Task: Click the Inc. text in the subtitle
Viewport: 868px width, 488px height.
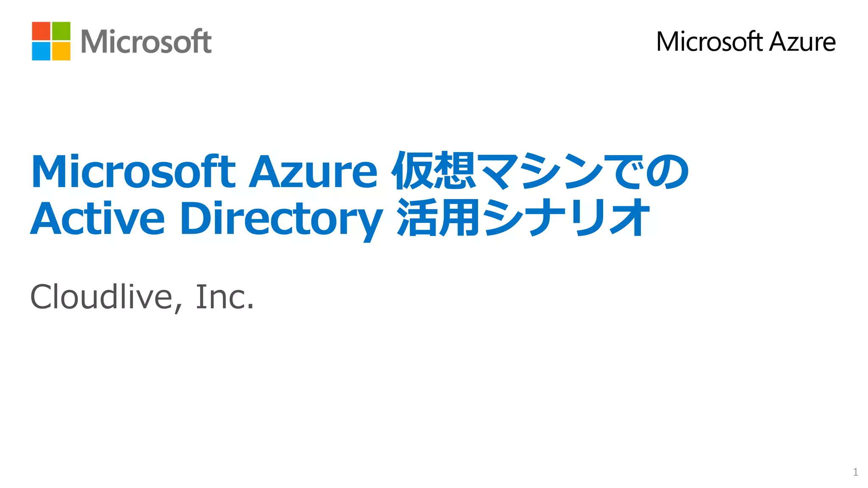Action: [224, 297]
